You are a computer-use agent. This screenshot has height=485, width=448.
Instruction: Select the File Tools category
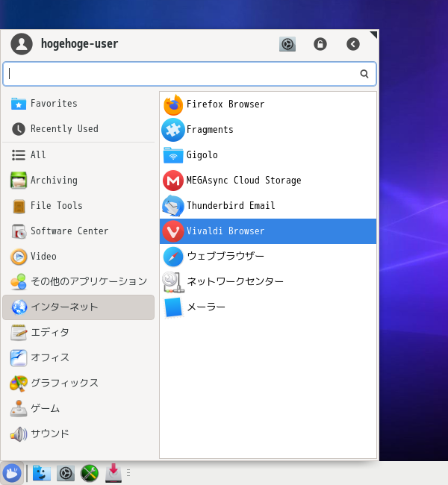tap(78, 205)
